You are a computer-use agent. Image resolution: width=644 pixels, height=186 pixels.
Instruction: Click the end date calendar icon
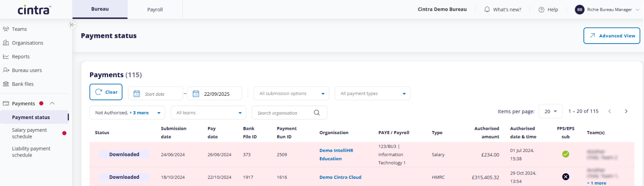point(196,94)
